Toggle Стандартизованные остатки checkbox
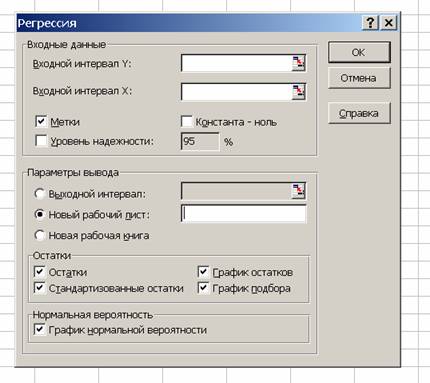 click(39, 288)
